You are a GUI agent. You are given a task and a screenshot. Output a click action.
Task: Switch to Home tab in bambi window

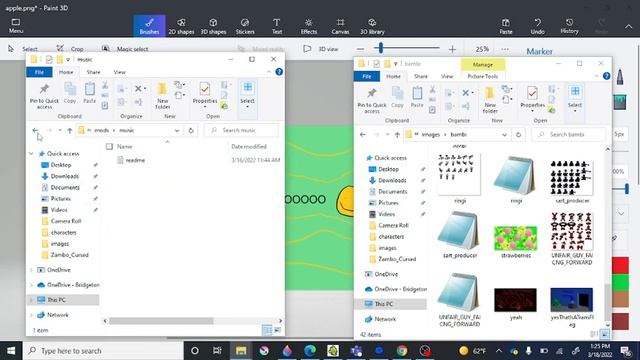tap(393, 76)
